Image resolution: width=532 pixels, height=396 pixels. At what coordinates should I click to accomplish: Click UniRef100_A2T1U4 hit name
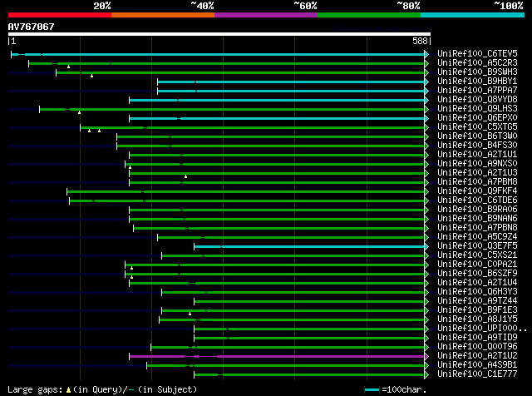(x=477, y=283)
